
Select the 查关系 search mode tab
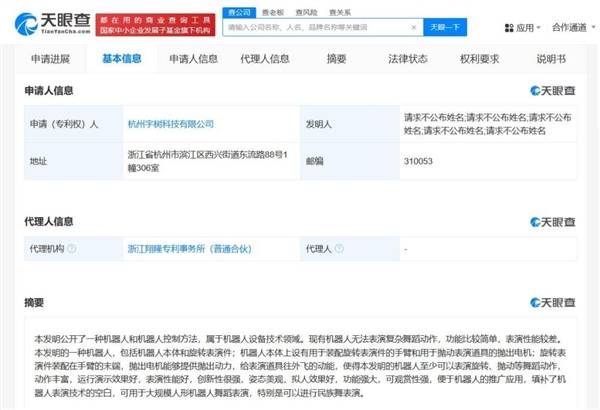coord(340,13)
